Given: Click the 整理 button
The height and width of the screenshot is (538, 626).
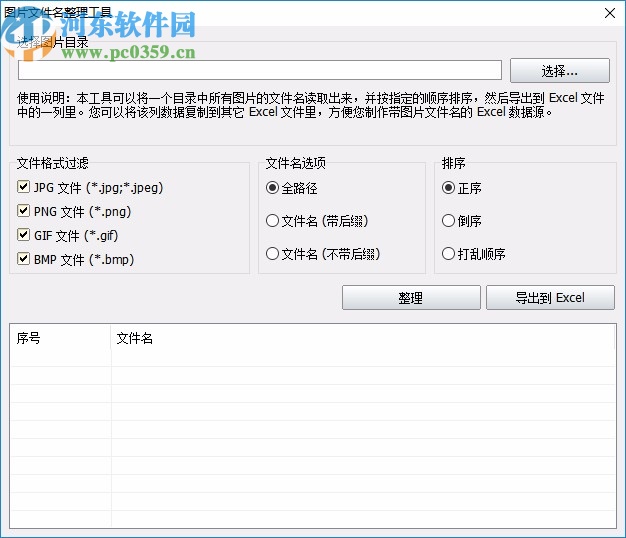Looking at the screenshot, I should click(411, 297).
